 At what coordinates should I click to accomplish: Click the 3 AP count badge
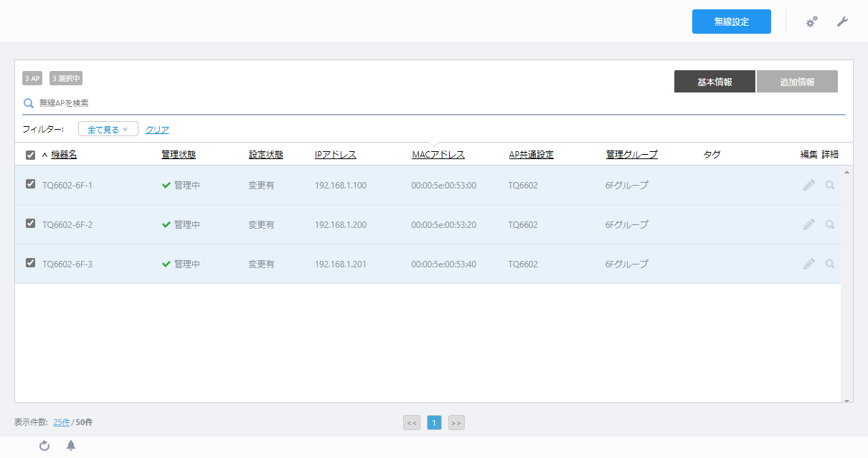point(32,78)
